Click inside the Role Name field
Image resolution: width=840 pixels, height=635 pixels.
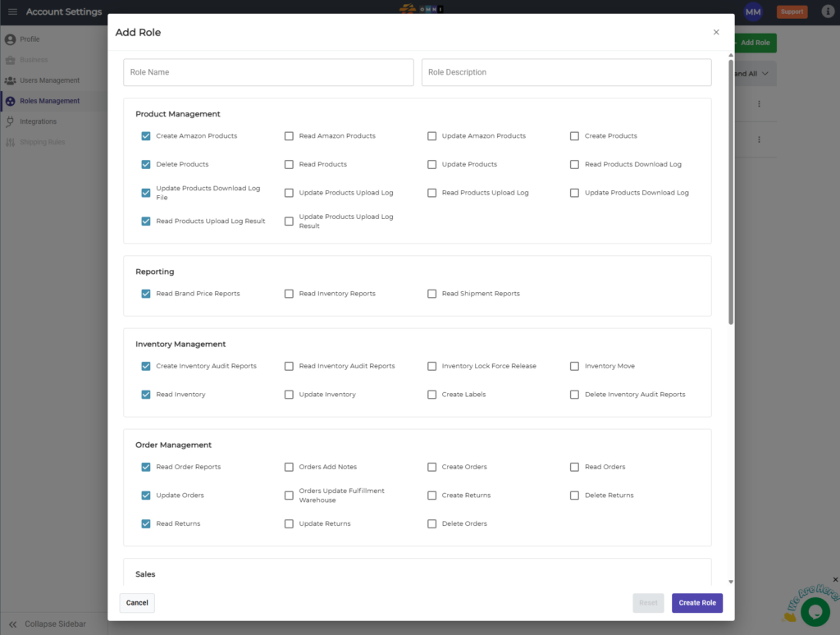pyautogui.click(x=268, y=72)
